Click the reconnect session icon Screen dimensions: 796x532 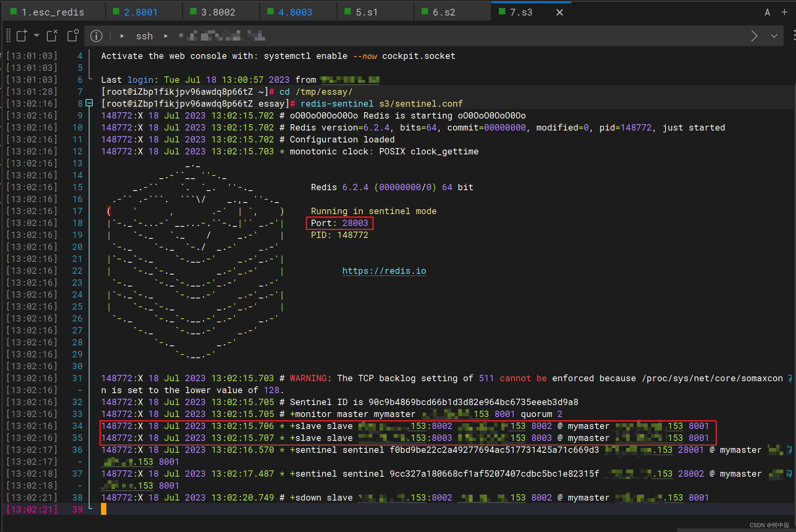pos(73,36)
